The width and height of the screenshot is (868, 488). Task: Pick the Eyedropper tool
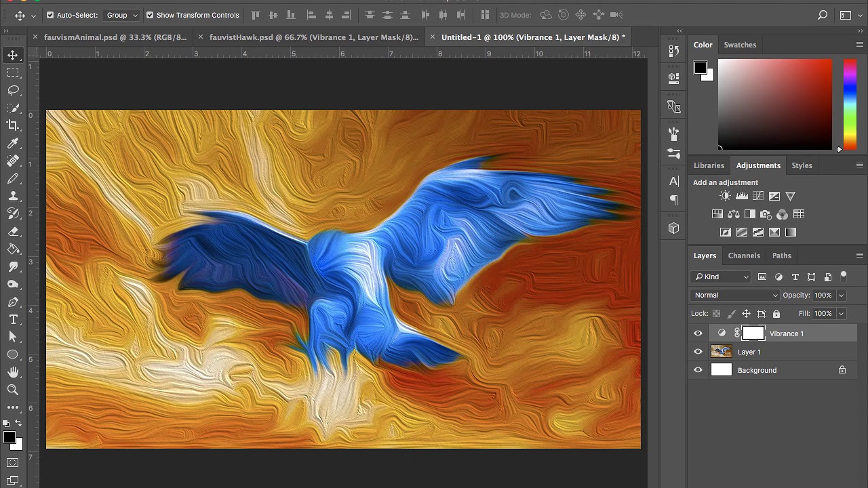pyautogui.click(x=13, y=143)
